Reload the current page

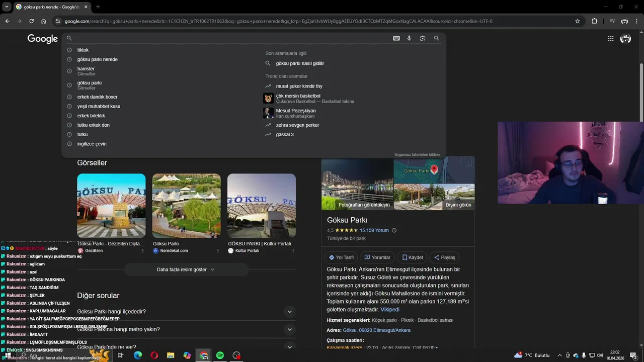click(32, 21)
